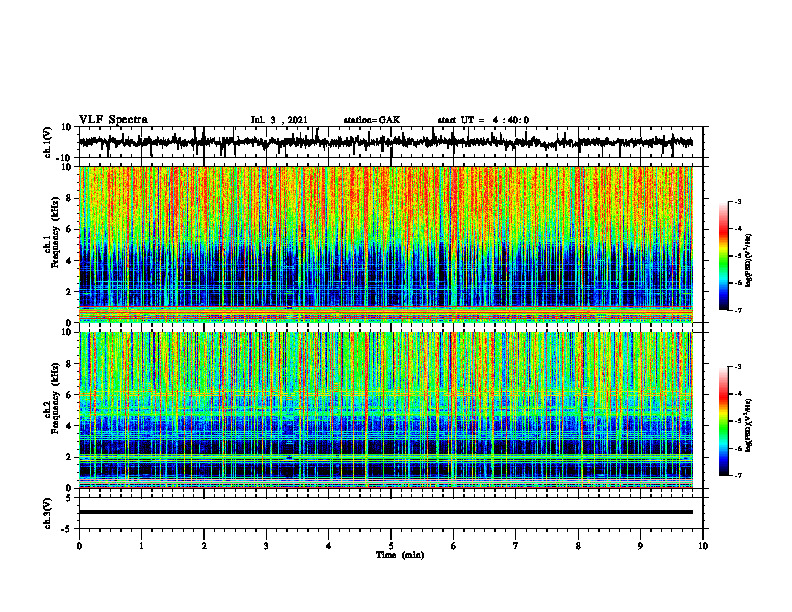
Task: Click time axis tick label "2"
Action: (204, 546)
